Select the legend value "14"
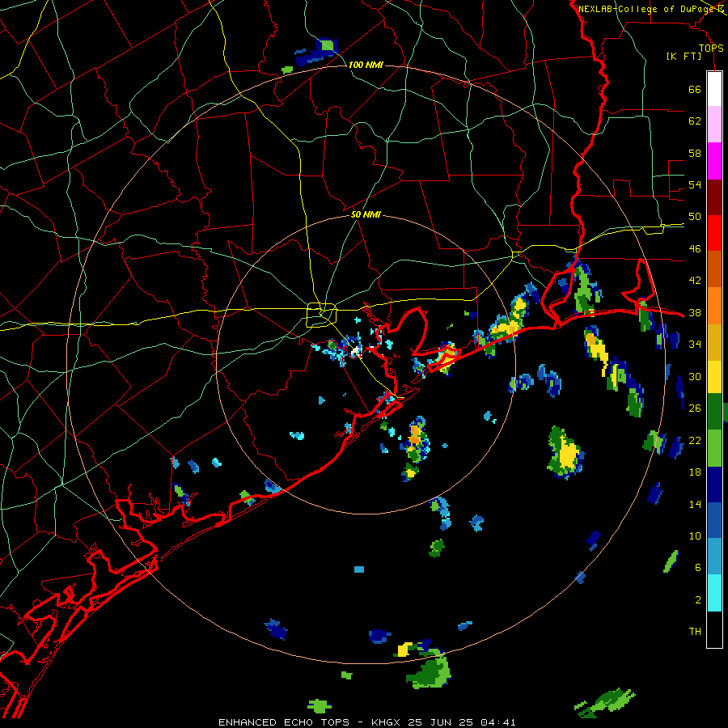728x728 pixels. (x=695, y=504)
